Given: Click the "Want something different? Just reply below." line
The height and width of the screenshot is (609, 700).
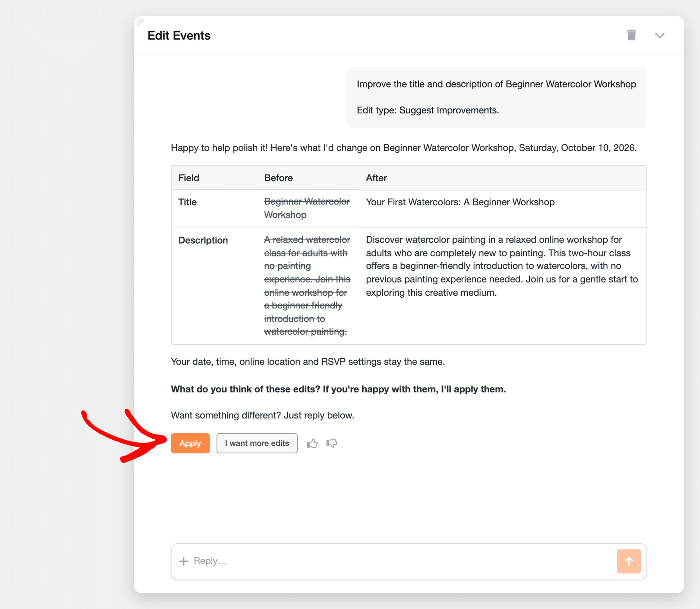Looking at the screenshot, I should pos(262,415).
